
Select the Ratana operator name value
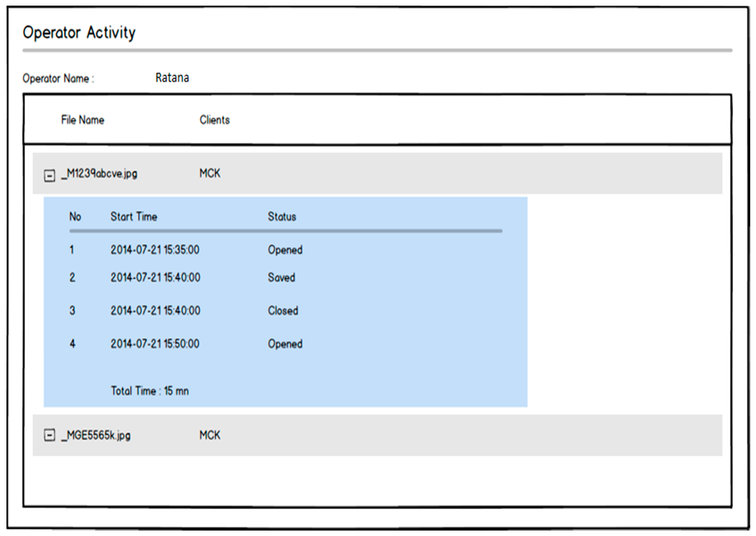pos(172,78)
